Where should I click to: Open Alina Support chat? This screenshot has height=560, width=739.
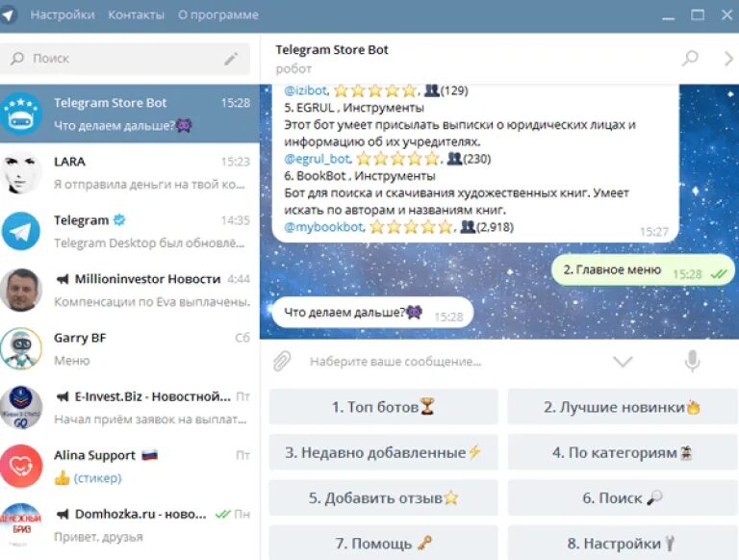[x=130, y=467]
